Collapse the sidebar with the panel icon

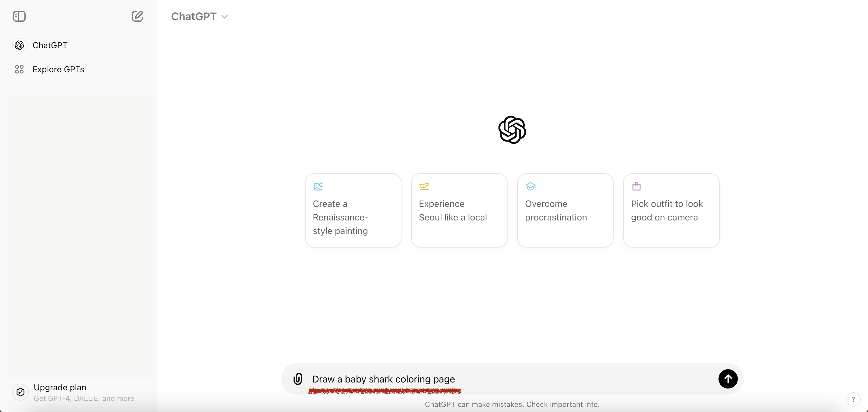coord(19,16)
